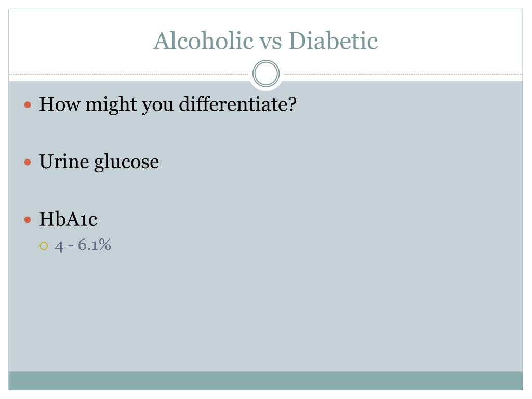Viewport: 532px width, 399px height.
Task: Click the word 'How' starting the first bullet
Action: [x=60, y=104]
